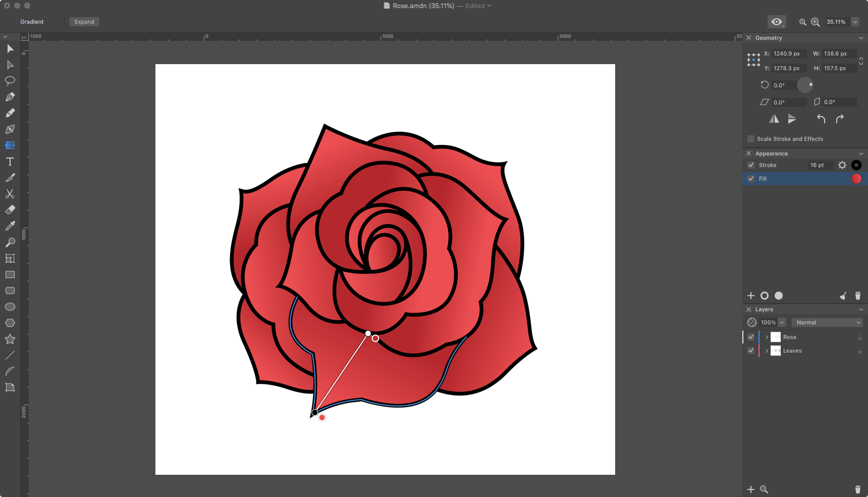868x497 pixels.
Task: Click the zoom out magnifier icon
Action: (802, 22)
